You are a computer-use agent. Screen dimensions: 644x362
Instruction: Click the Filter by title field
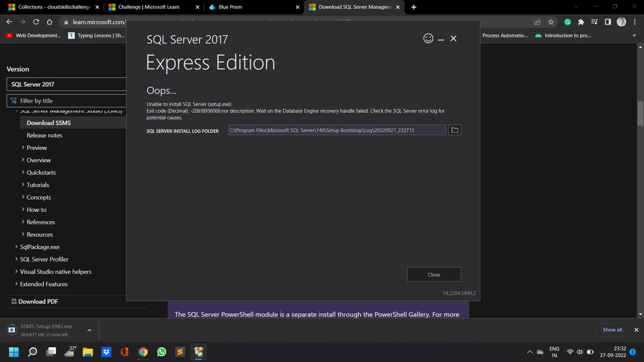pos(66,100)
